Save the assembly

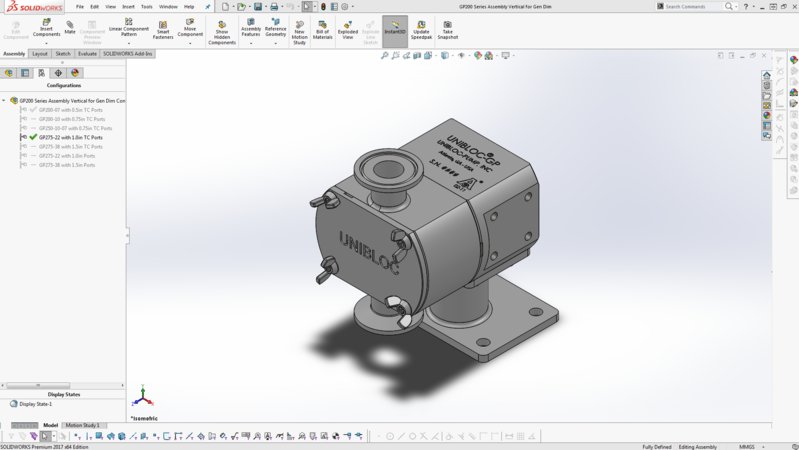tap(258, 7)
